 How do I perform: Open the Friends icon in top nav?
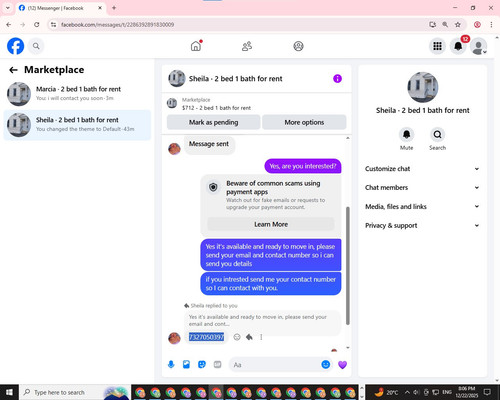tap(247, 46)
